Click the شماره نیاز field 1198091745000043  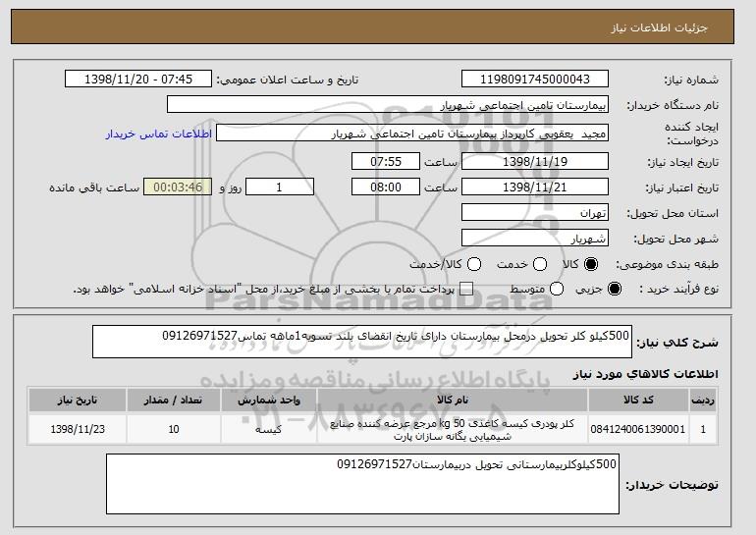(x=535, y=80)
